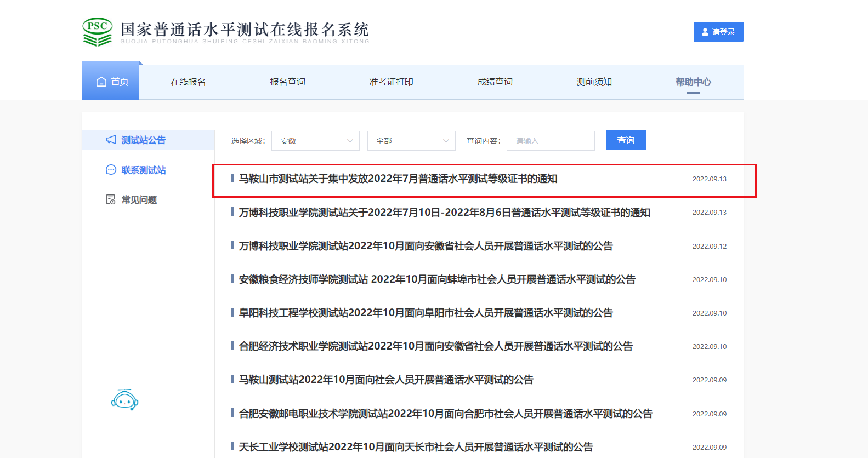Click the blue 查询 button

coord(626,140)
